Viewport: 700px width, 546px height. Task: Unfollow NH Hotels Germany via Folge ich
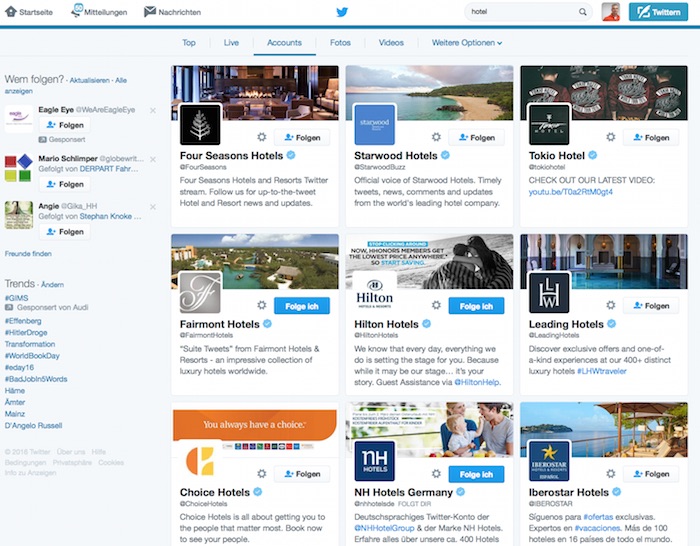click(476, 474)
